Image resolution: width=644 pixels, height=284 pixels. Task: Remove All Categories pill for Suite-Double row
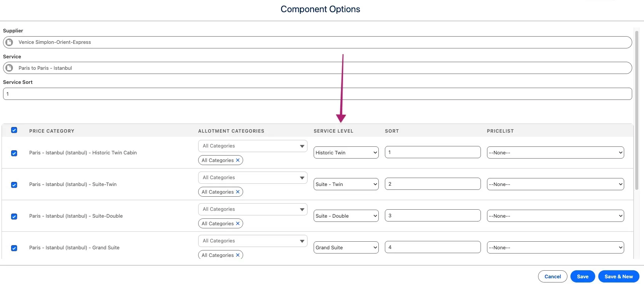238,224
